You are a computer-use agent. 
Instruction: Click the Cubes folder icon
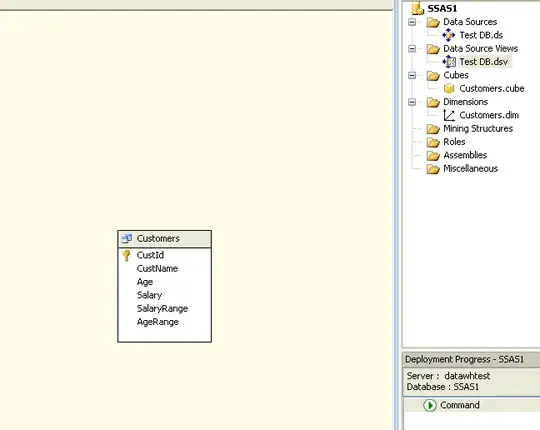tap(433, 76)
